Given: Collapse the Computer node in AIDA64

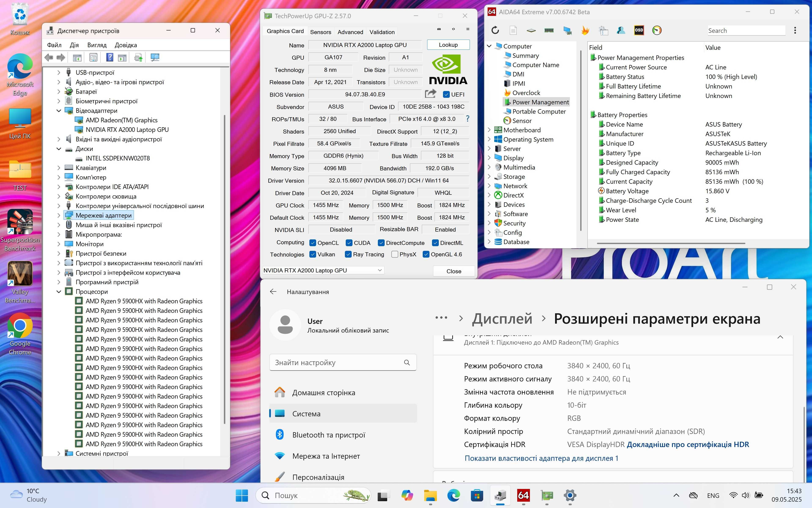Looking at the screenshot, I should (x=489, y=46).
